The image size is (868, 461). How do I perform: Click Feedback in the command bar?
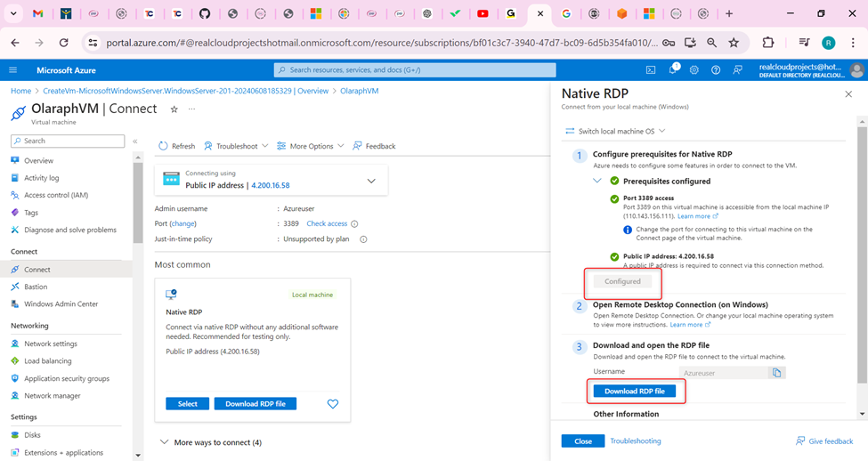pos(374,146)
